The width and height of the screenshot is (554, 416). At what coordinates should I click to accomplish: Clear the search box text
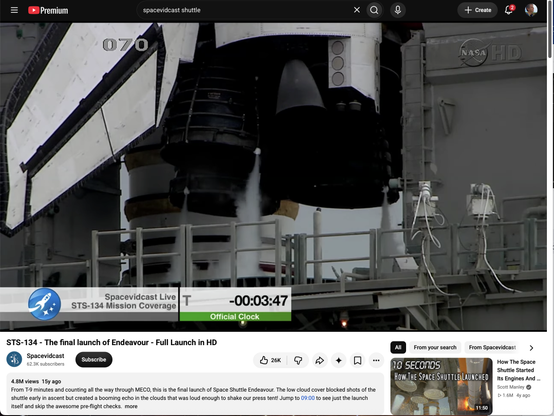(x=357, y=10)
